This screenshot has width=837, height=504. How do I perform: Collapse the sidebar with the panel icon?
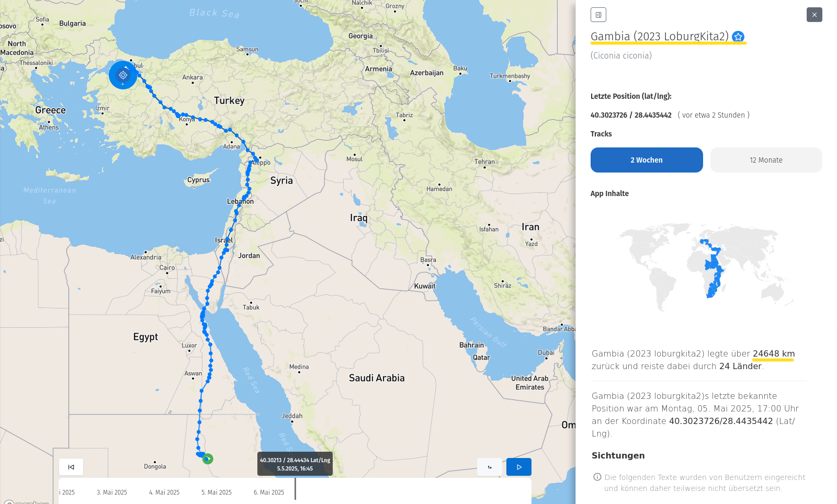[598, 15]
